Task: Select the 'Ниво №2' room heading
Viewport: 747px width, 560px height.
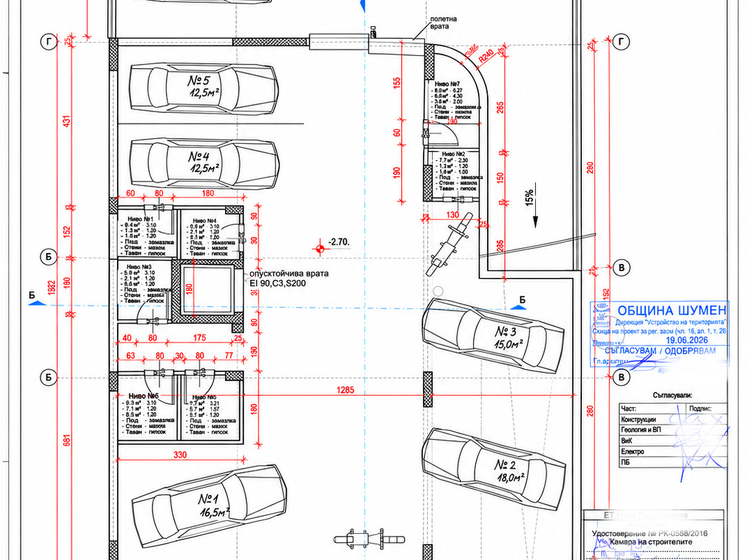Action: click(x=453, y=154)
